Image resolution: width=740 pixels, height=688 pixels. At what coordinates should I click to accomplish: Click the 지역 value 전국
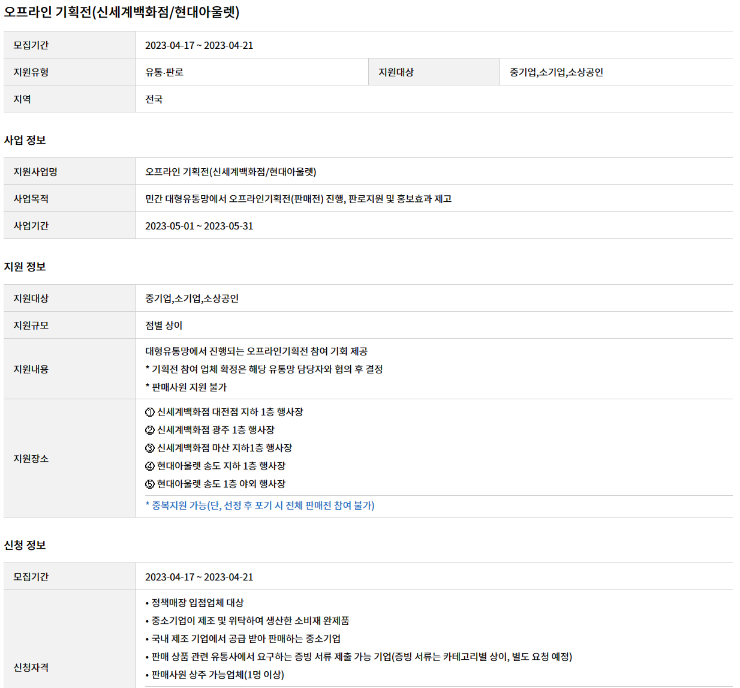[154, 99]
